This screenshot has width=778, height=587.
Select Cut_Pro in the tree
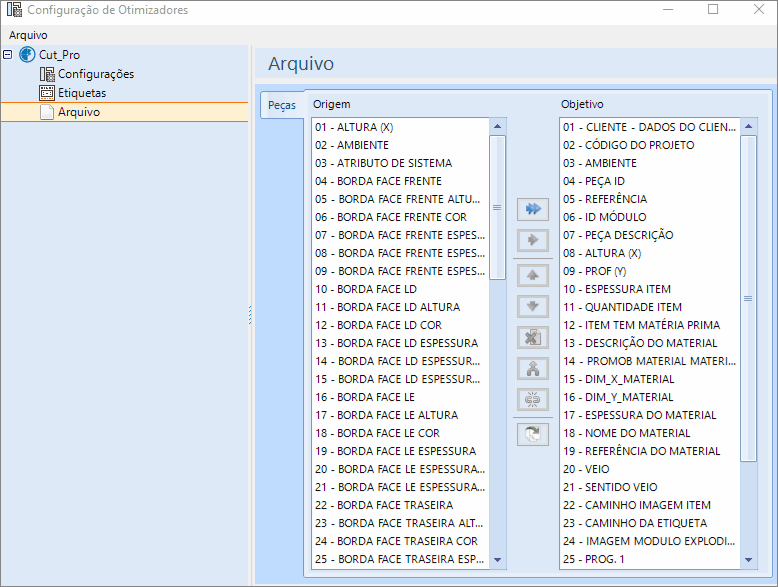tap(60, 55)
